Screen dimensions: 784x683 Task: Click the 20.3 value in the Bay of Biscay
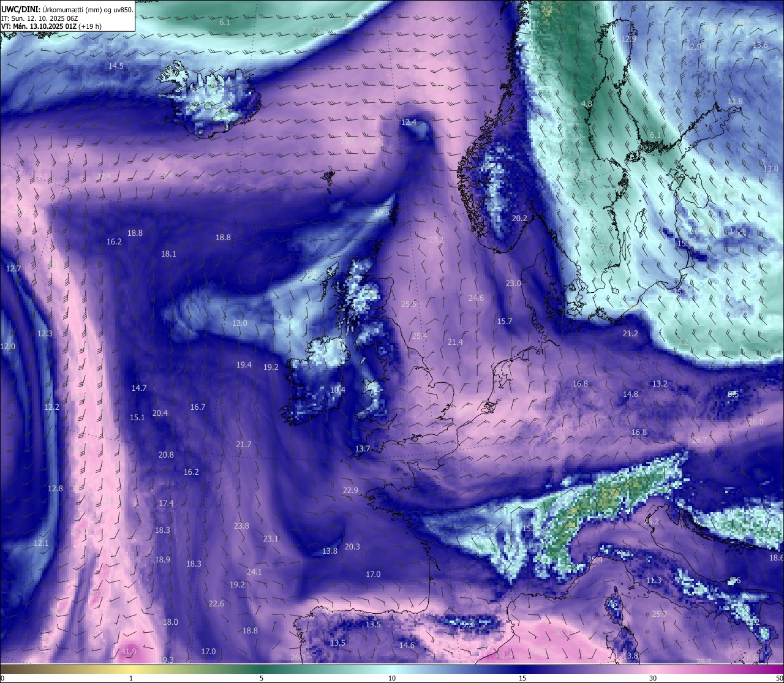pos(352,546)
